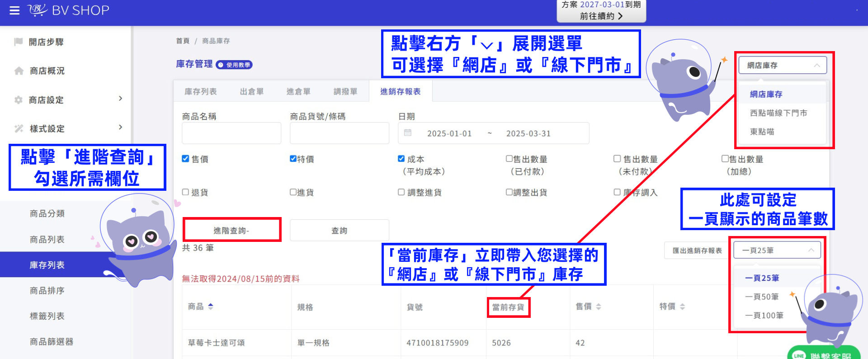
Task: Click the home icon beside 商店概況
Action: point(19,71)
